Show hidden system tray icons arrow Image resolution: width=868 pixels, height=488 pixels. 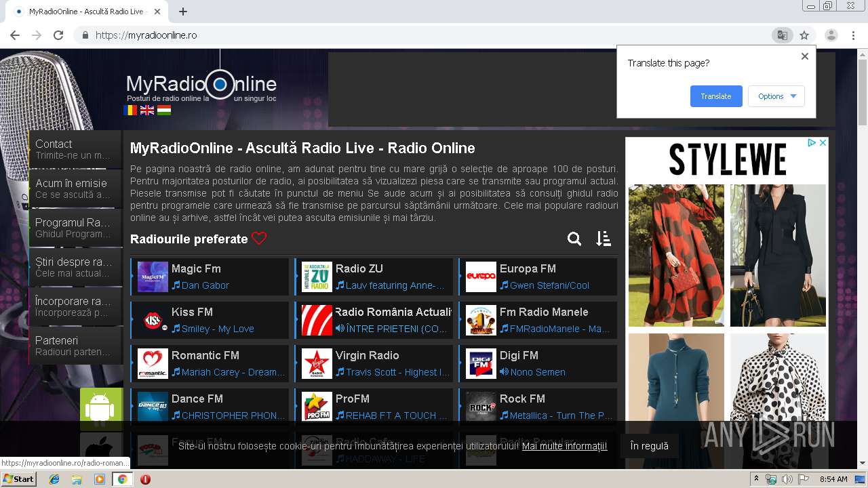[x=757, y=479]
